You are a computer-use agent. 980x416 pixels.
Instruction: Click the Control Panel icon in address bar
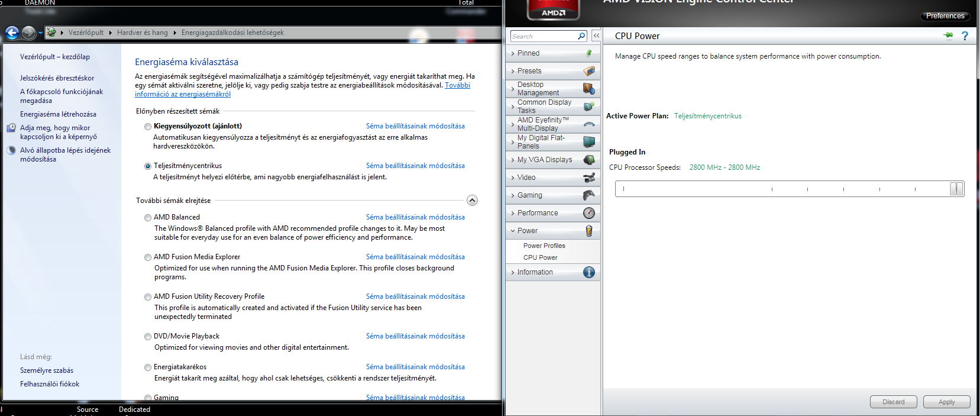[x=51, y=33]
